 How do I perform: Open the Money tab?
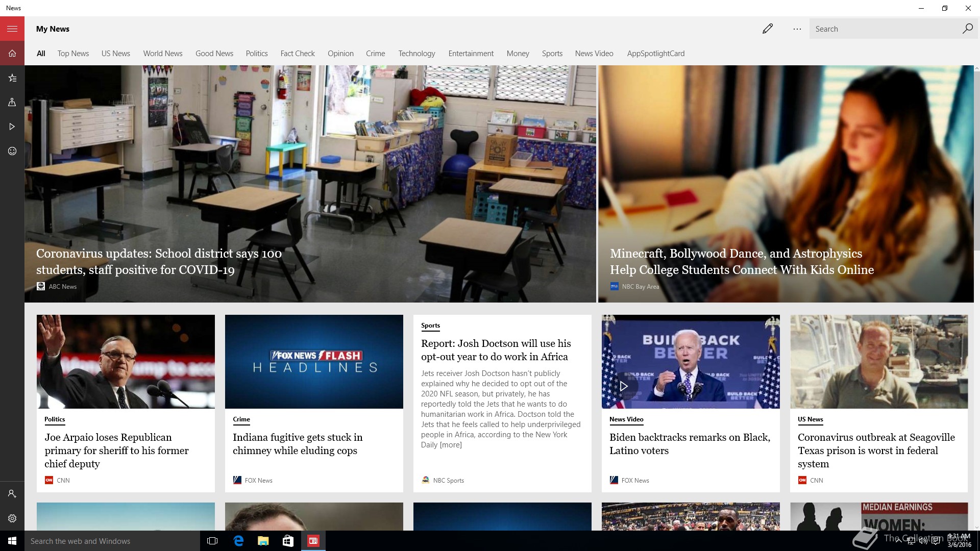click(x=518, y=54)
